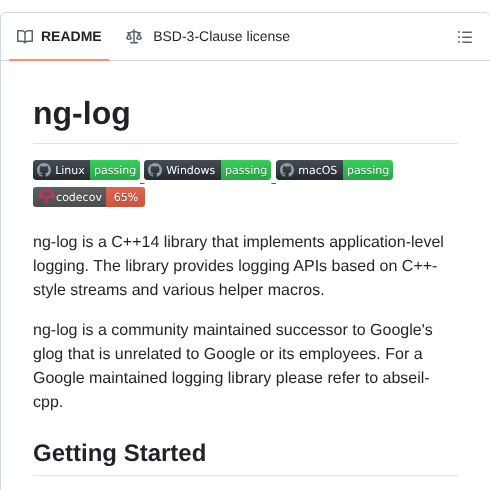Open the README tab

(59, 37)
